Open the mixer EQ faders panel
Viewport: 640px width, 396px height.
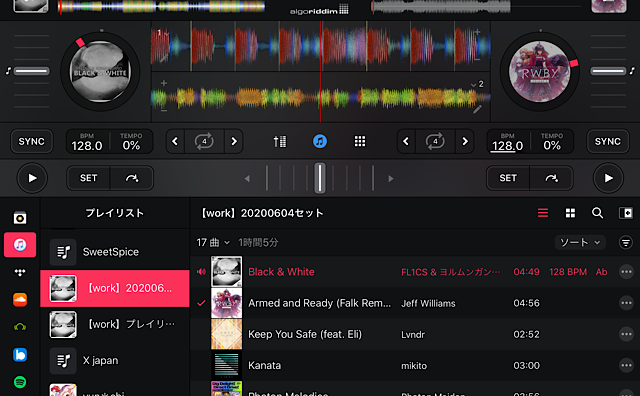[280, 141]
